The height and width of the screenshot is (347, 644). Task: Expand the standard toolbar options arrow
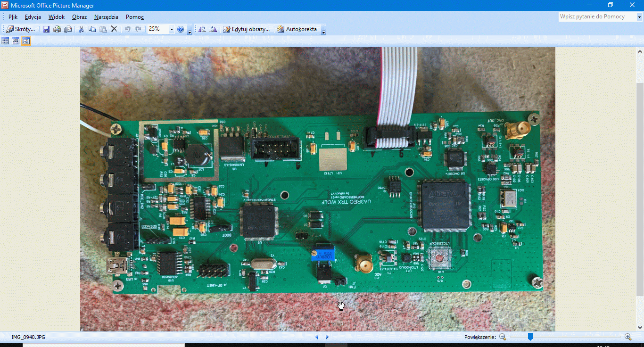pyautogui.click(x=190, y=31)
